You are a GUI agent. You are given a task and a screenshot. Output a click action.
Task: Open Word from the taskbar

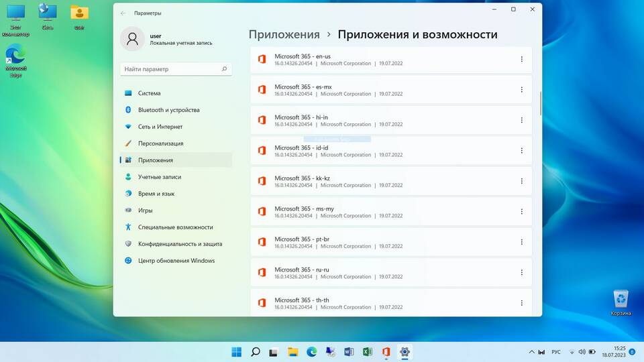(x=349, y=352)
